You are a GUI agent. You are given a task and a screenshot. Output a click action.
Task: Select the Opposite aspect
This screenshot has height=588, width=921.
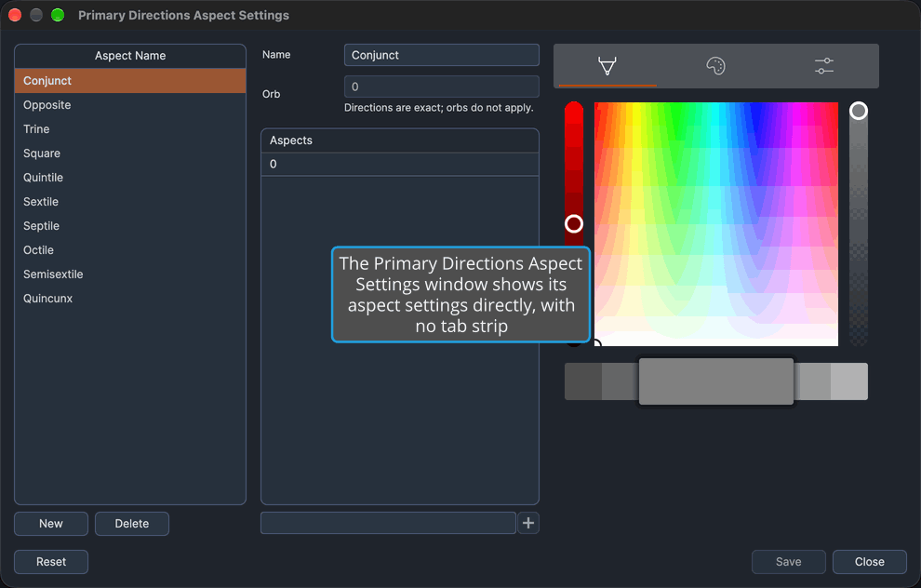130,105
